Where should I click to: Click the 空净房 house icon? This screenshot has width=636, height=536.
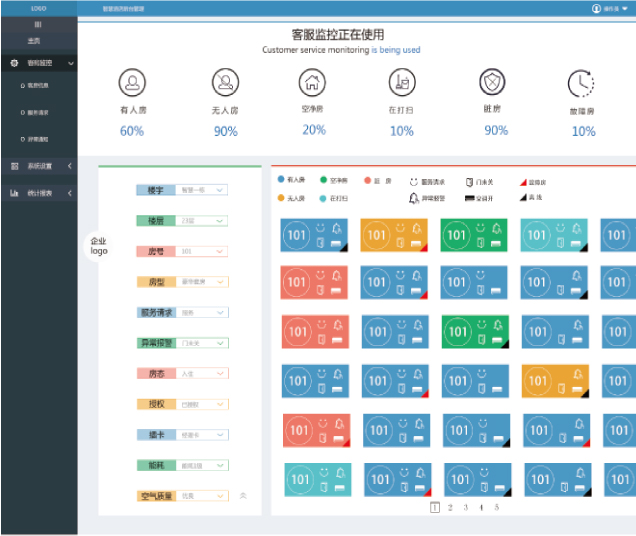[312, 82]
